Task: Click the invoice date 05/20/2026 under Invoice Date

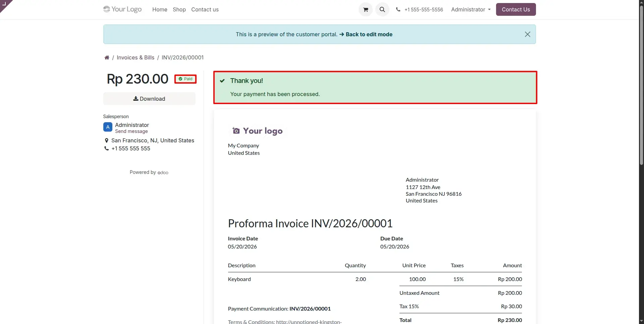Action: [243, 246]
